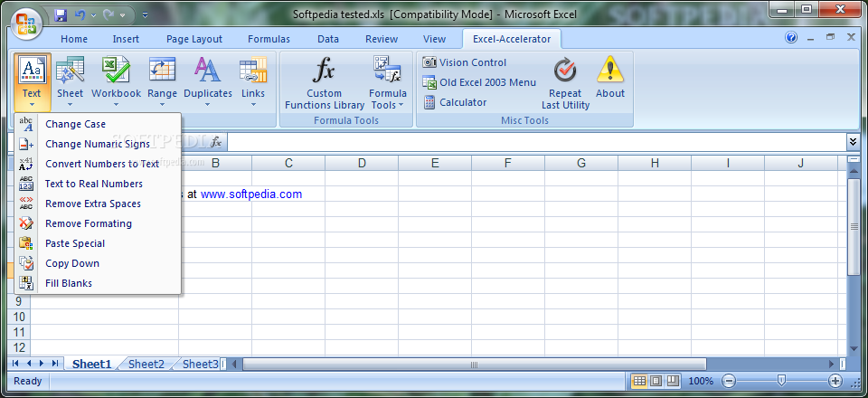Launch the Calculator tool
Screen dimensions: 868x398
tap(455, 102)
